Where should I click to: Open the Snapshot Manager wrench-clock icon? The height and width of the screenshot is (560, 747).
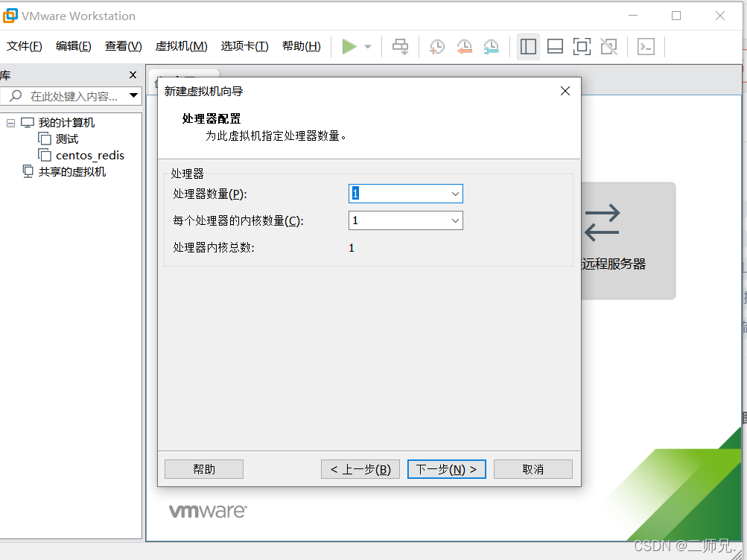[x=491, y=46]
